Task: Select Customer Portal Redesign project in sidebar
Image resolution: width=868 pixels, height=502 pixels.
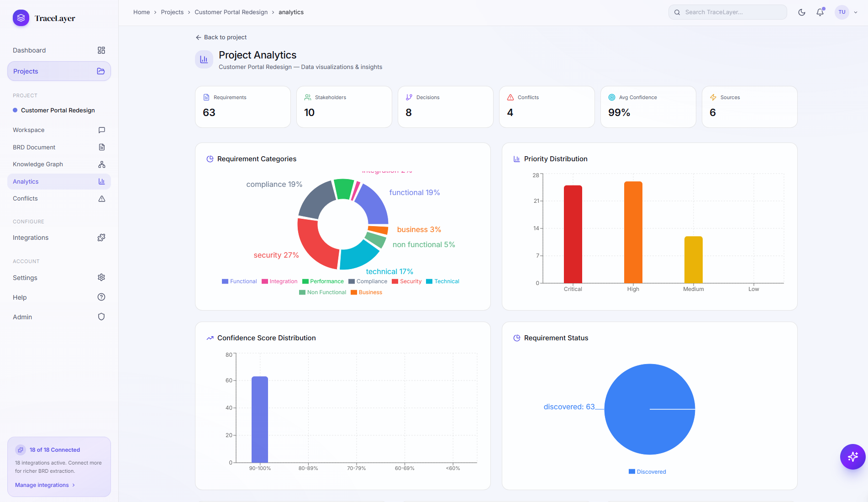Action: tap(58, 111)
